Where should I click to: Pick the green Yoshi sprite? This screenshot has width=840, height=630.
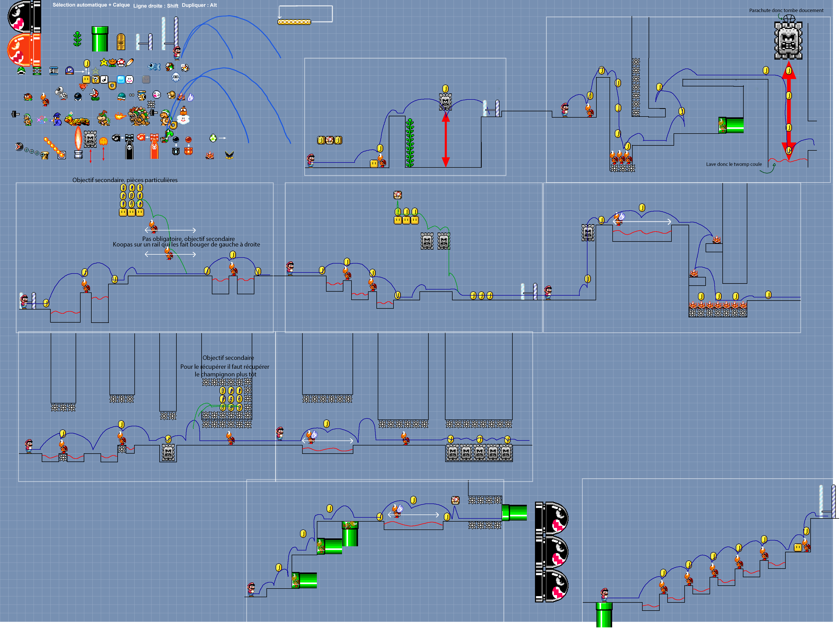[167, 135]
